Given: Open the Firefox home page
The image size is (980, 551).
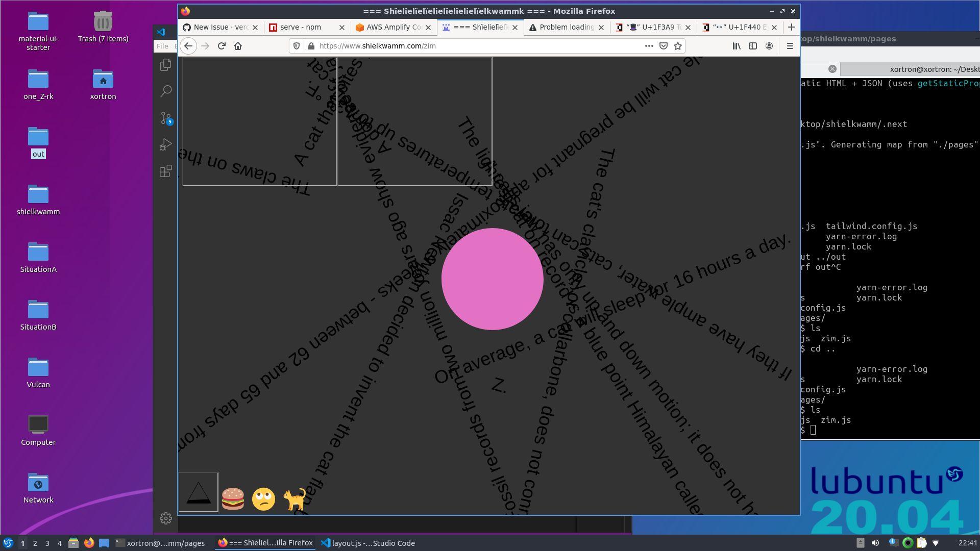Looking at the screenshot, I should pos(238,46).
